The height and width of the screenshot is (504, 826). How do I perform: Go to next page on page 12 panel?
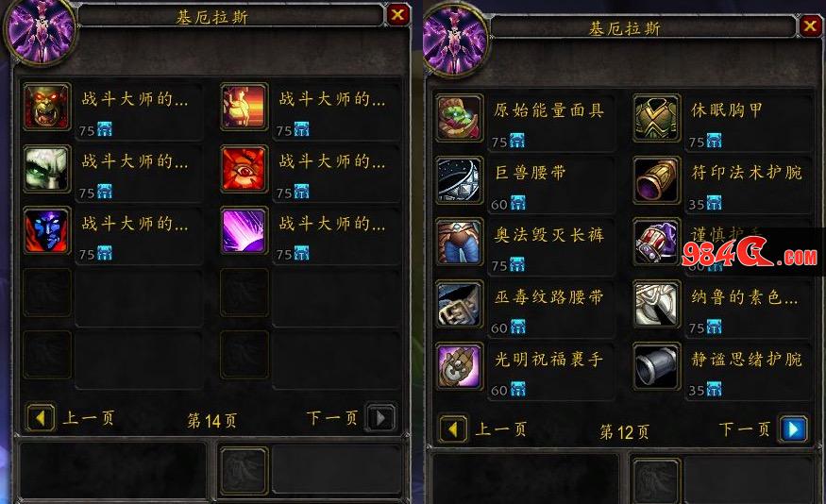point(795,429)
